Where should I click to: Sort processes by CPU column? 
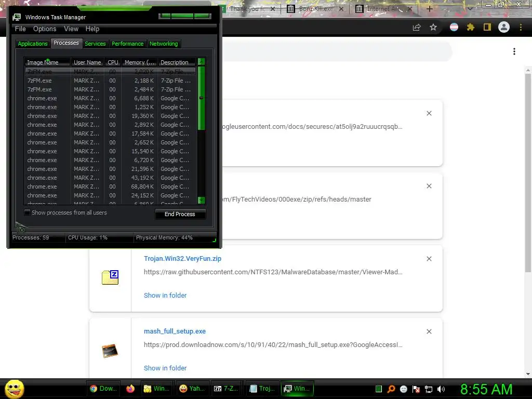click(x=113, y=62)
